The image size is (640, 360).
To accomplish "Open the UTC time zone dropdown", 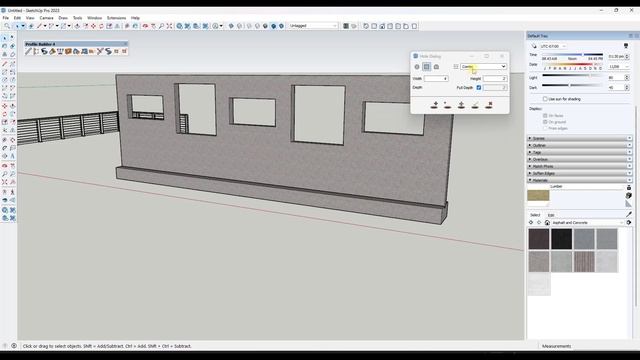I will pyautogui.click(x=553, y=47).
